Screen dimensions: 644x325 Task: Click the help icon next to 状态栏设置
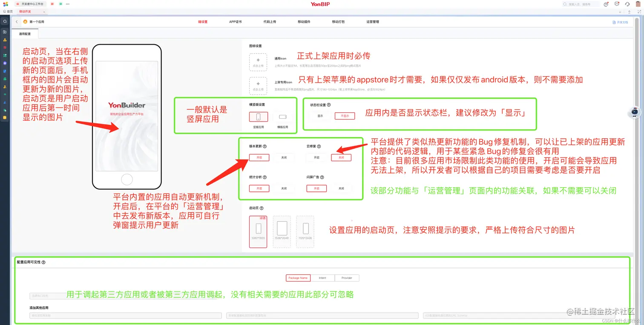329,105
